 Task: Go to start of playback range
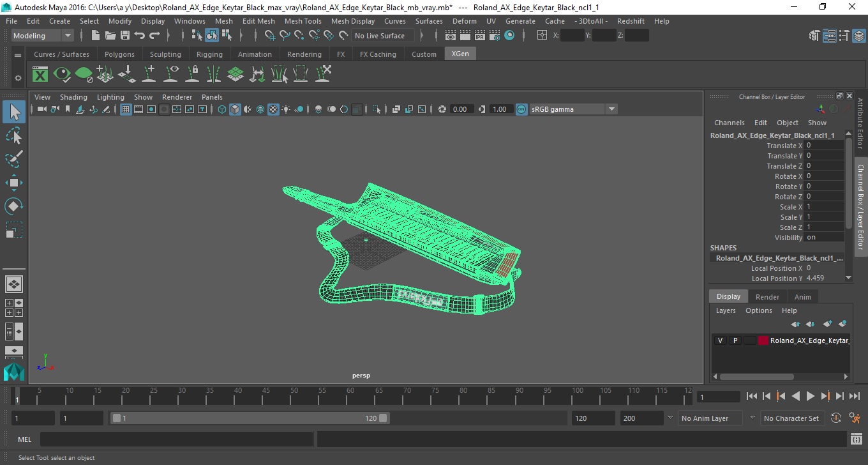coord(752,397)
